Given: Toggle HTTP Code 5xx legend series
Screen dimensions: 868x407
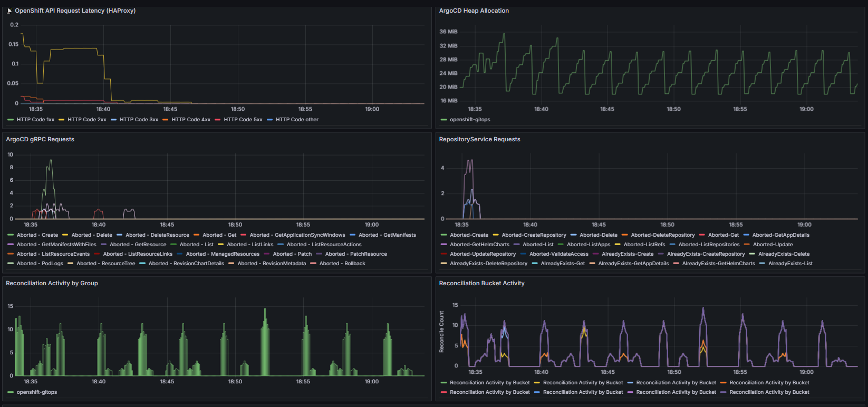Looking at the screenshot, I should pos(243,120).
